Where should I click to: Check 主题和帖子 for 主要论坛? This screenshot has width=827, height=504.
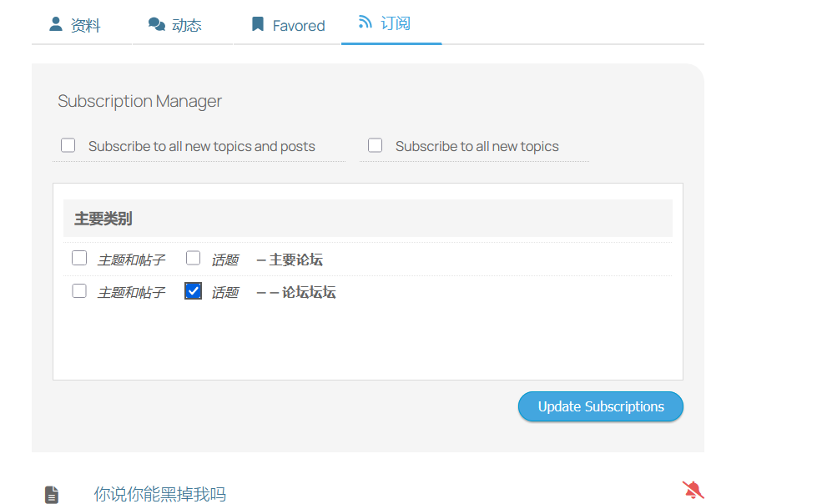(x=79, y=258)
